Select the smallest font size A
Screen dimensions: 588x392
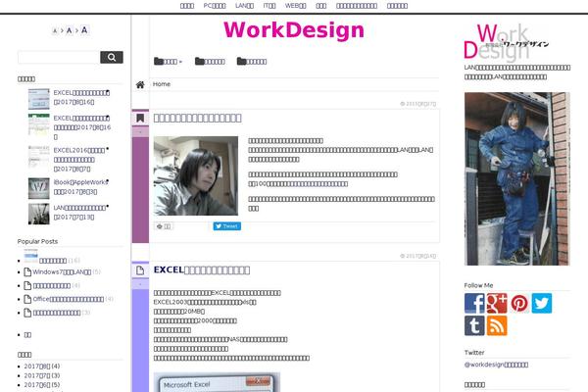pos(55,31)
